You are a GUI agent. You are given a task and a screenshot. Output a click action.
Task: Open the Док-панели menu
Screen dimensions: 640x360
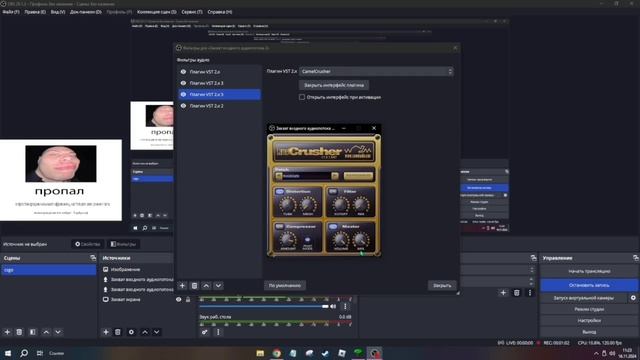(x=86, y=12)
